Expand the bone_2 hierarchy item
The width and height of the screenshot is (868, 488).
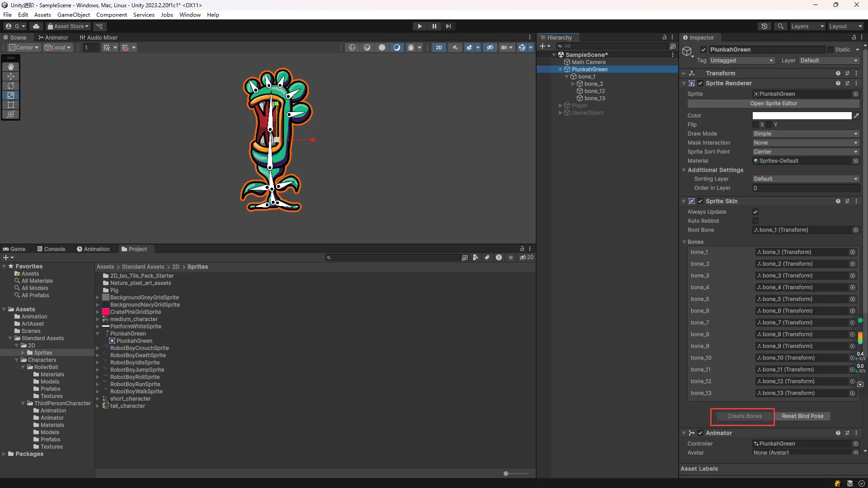[573, 84]
